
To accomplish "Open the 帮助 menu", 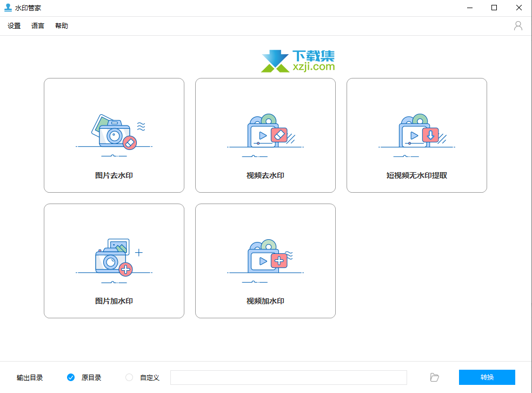I will click(62, 26).
